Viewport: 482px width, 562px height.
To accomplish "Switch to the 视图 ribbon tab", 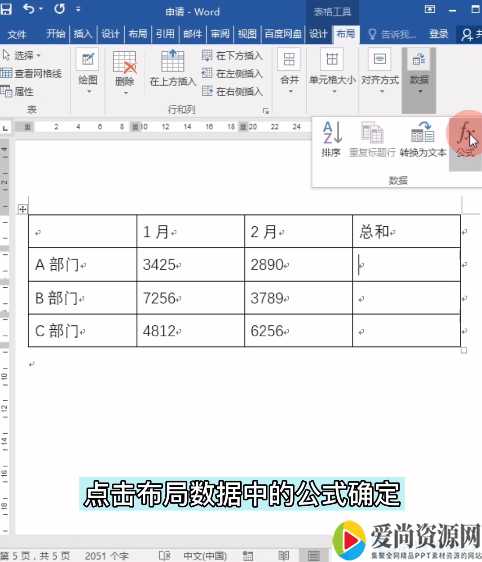I will point(247,34).
